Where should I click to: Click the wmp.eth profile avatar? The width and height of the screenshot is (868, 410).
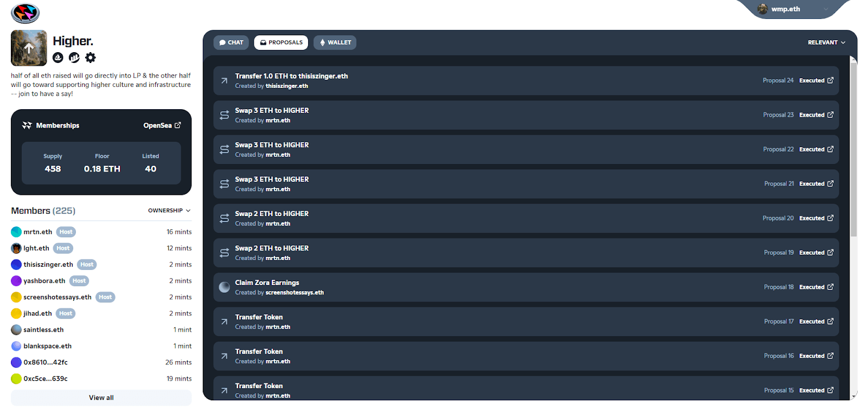pos(763,9)
